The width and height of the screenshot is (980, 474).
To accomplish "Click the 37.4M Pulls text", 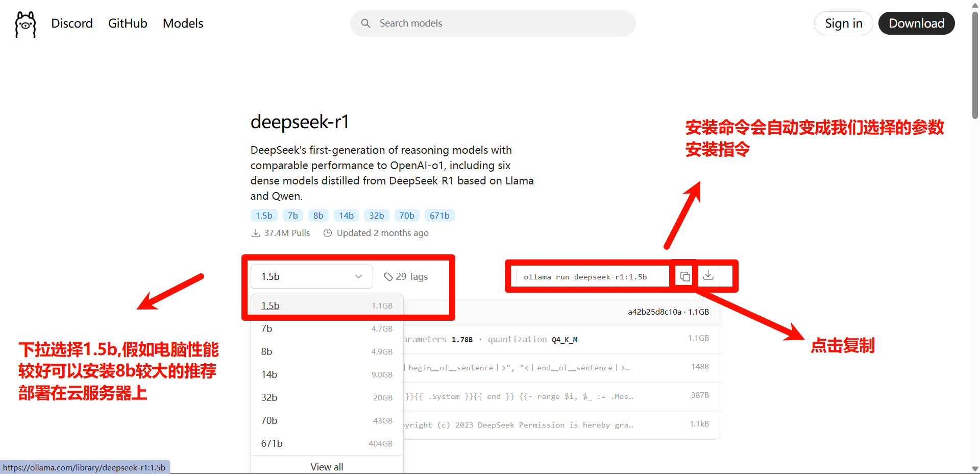I will [x=287, y=233].
